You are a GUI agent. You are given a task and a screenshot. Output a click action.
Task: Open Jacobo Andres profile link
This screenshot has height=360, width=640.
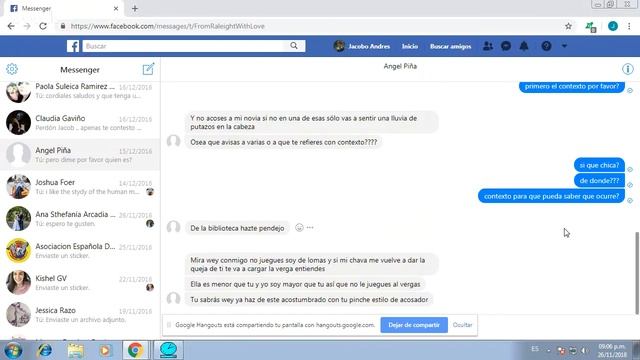click(362, 46)
